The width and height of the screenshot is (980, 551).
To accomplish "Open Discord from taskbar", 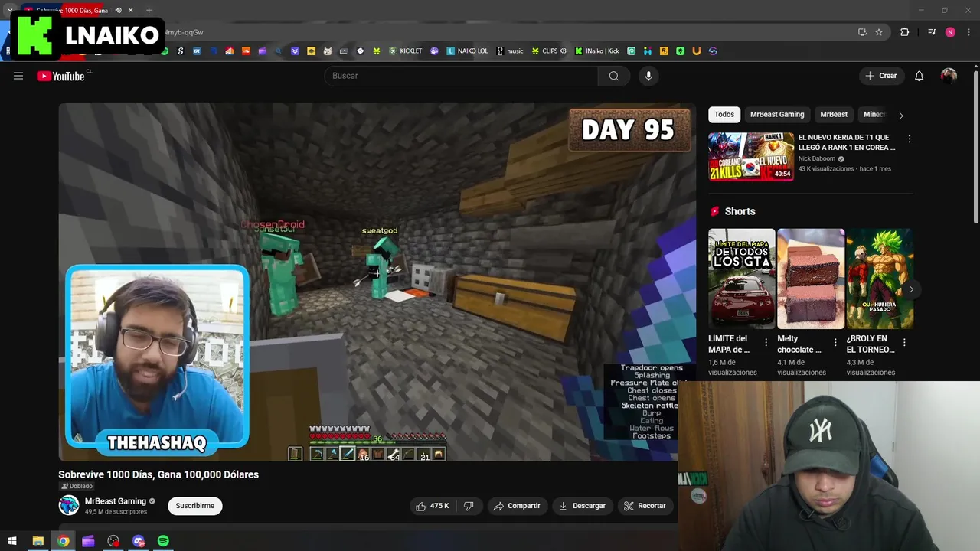I will point(139,541).
